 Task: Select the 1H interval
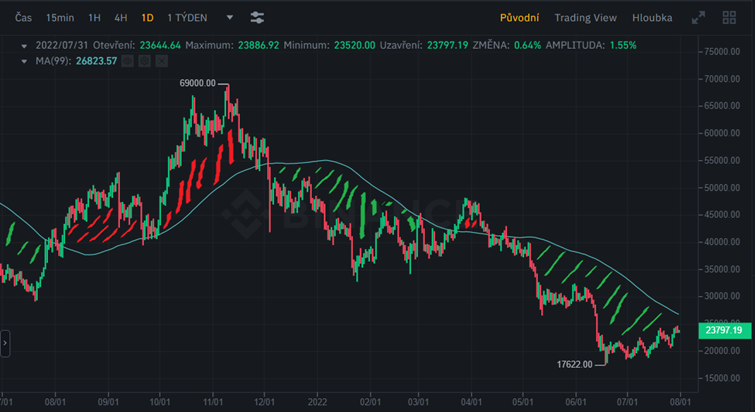[x=94, y=18]
